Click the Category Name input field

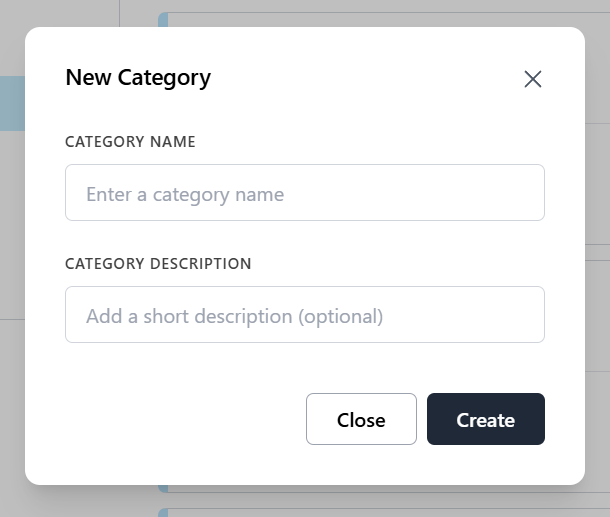[304, 193]
